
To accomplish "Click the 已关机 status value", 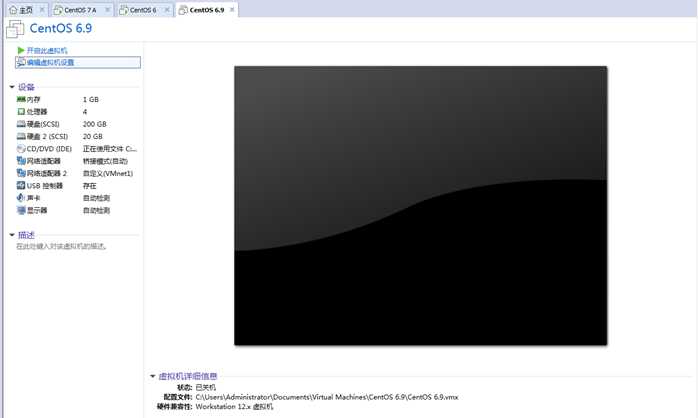I will pos(206,387).
